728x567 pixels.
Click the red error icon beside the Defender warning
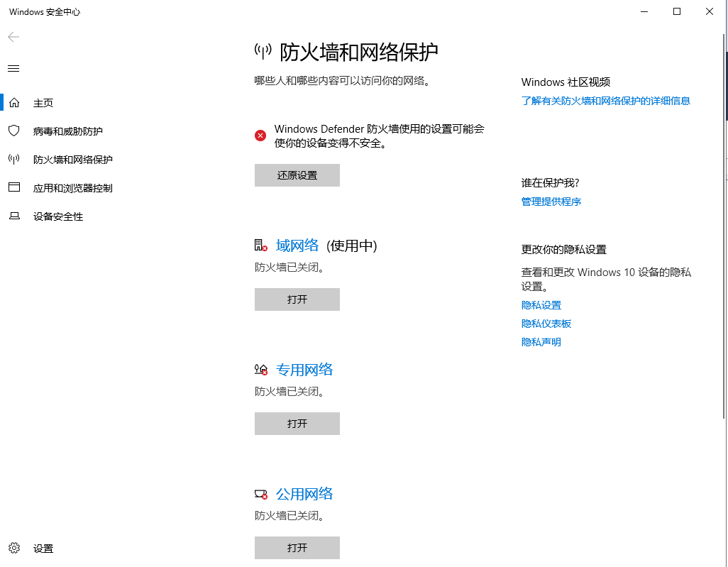tap(260, 136)
